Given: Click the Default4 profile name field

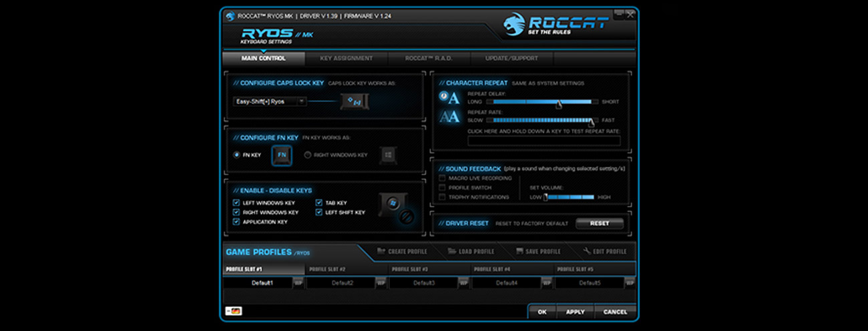Looking at the screenshot, I should click(507, 283).
